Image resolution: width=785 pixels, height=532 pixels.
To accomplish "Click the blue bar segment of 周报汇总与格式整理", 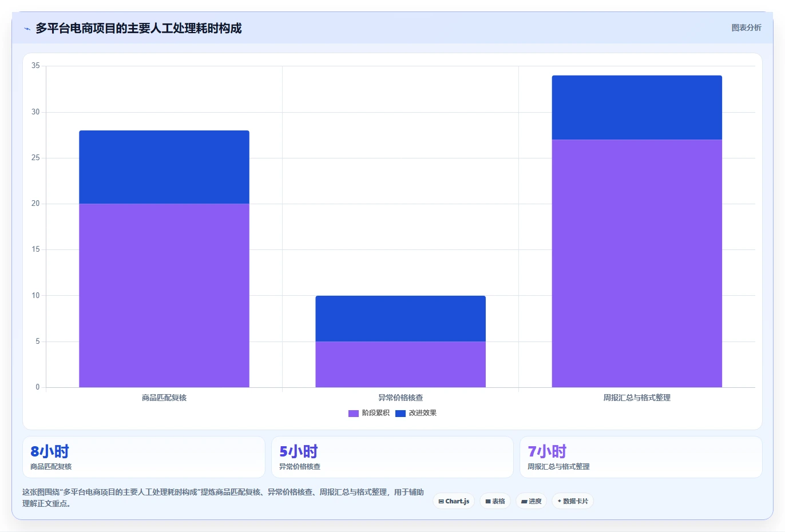I will (637, 108).
